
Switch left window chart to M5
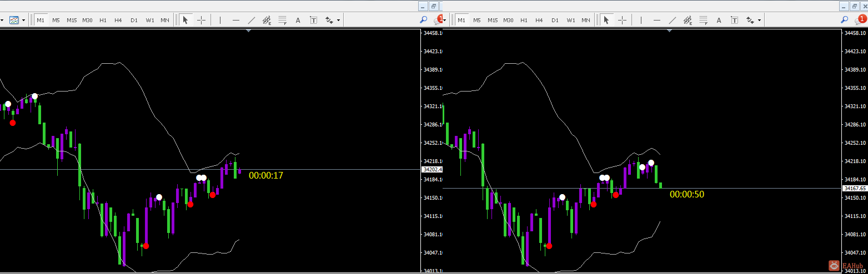point(56,20)
